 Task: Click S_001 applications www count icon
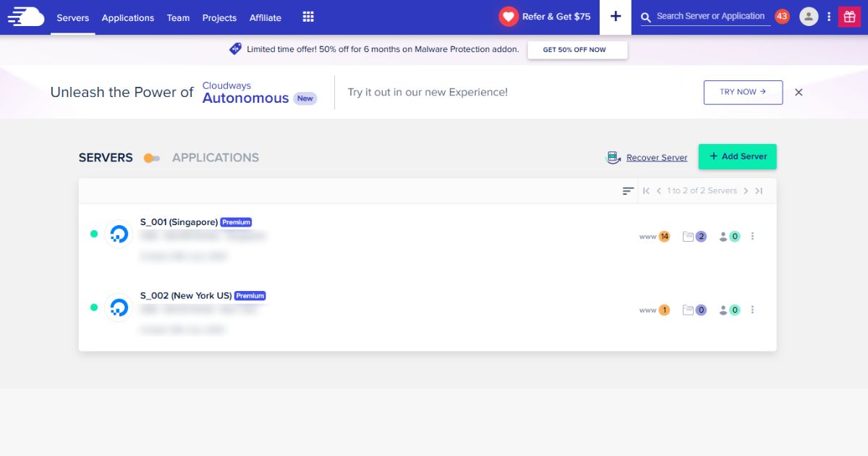pyautogui.click(x=655, y=237)
